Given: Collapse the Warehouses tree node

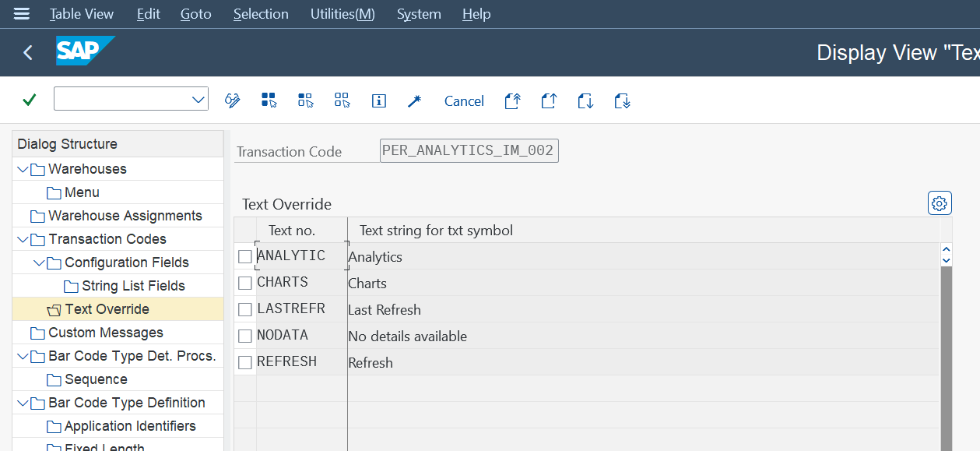Looking at the screenshot, I should tap(23, 169).
